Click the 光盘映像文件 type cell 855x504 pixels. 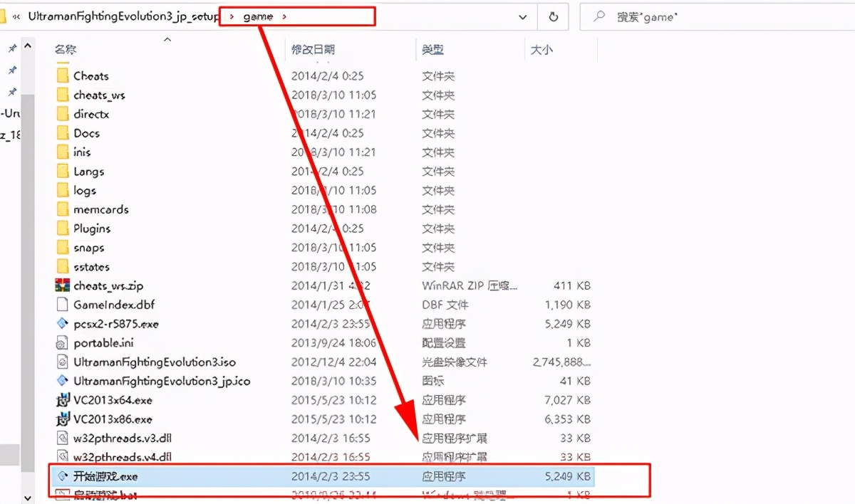point(455,362)
